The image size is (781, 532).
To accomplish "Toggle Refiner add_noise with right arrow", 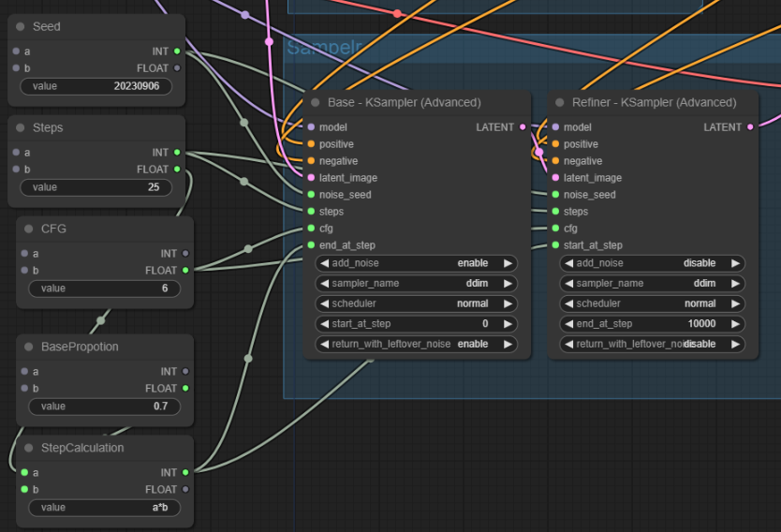I will pos(735,263).
